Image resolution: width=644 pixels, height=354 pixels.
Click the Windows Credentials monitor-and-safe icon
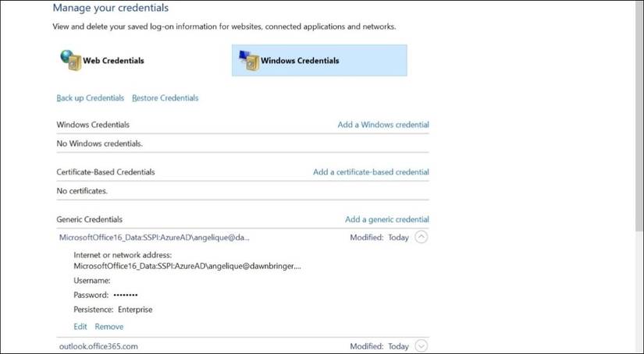click(x=249, y=60)
